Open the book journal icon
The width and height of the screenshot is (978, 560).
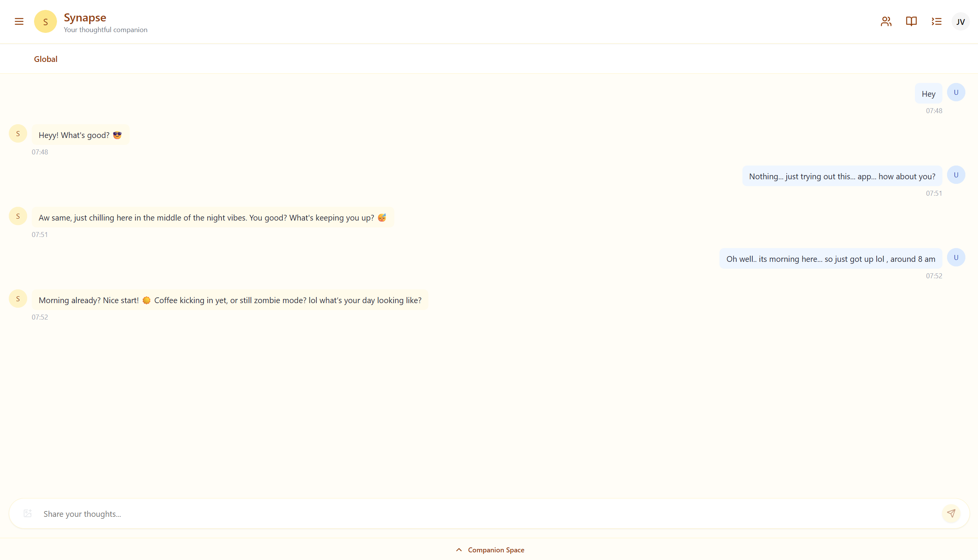pos(911,21)
